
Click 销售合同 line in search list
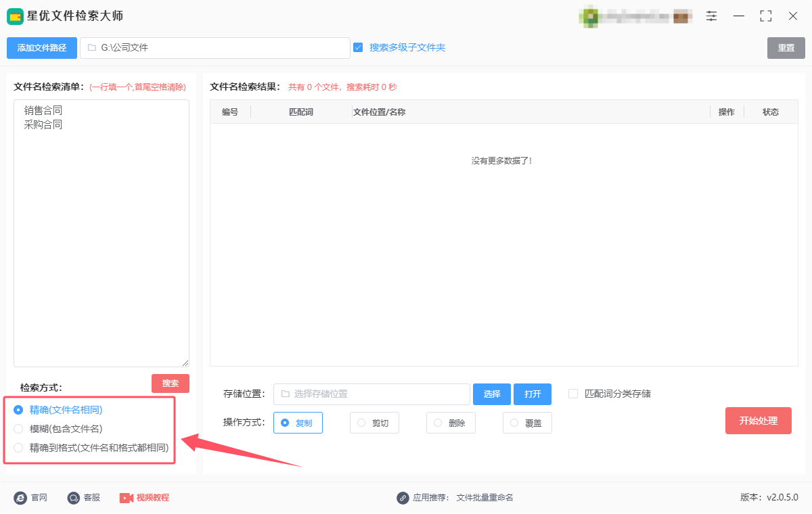click(x=43, y=110)
